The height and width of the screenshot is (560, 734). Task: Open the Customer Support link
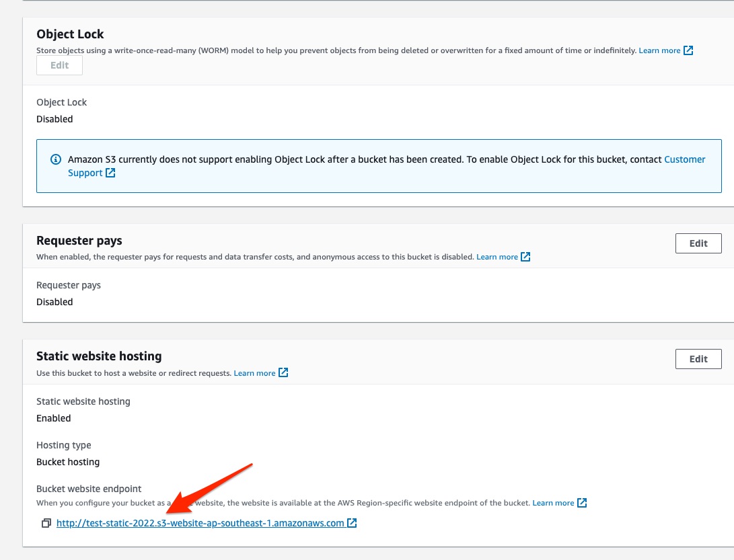tap(684, 159)
